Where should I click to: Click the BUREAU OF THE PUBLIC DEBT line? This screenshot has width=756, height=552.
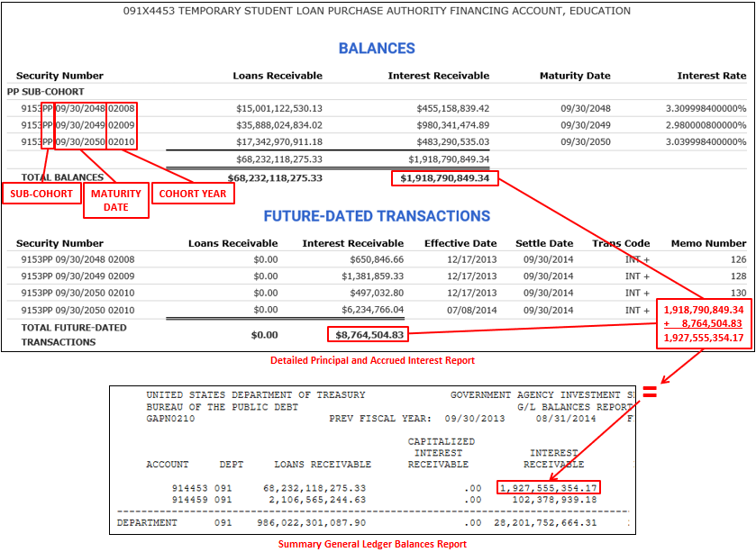click(223, 407)
